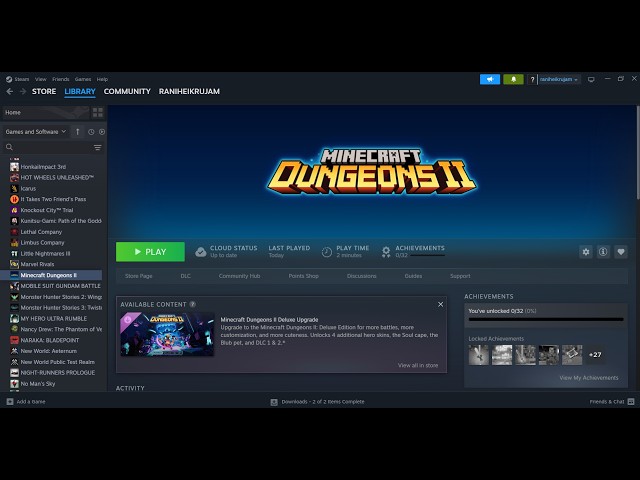Click the recent activity clock icon
The image size is (640, 480).
[x=91, y=132]
